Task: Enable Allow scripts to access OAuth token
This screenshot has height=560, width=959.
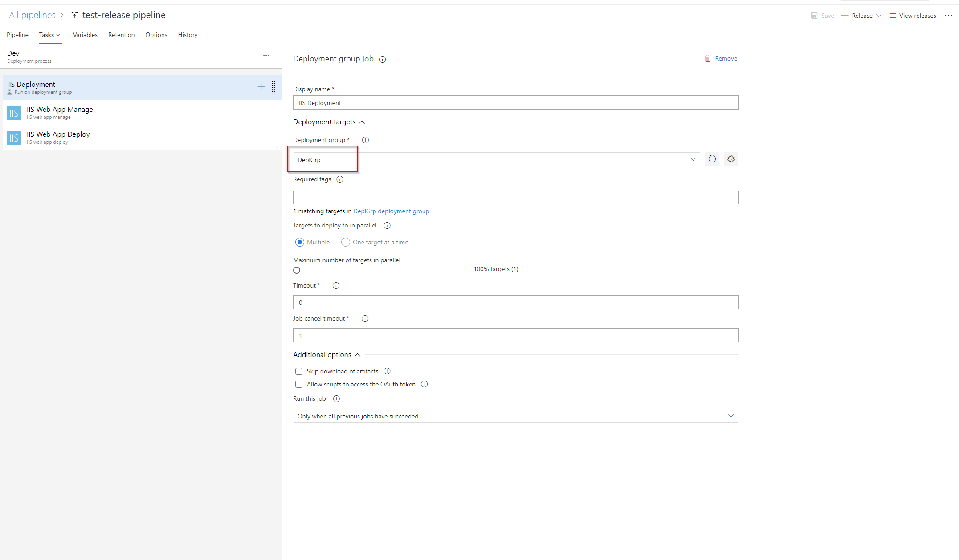Action: tap(298, 384)
